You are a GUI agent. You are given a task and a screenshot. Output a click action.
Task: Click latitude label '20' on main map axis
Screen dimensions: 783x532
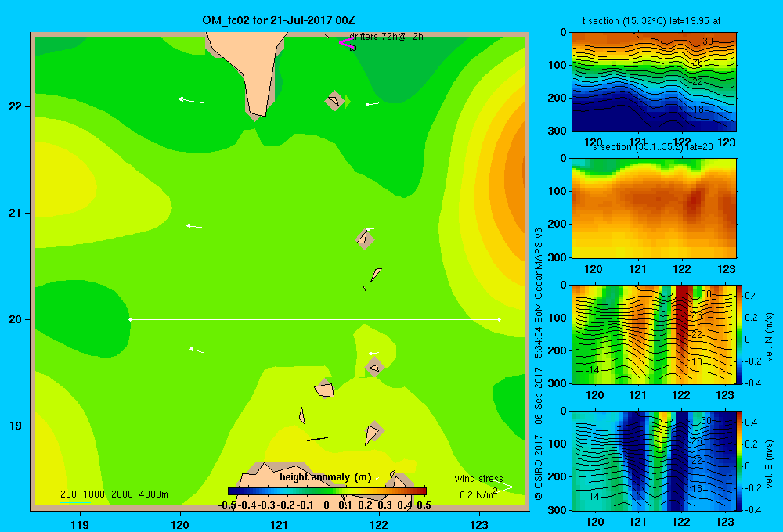pyautogui.click(x=15, y=319)
